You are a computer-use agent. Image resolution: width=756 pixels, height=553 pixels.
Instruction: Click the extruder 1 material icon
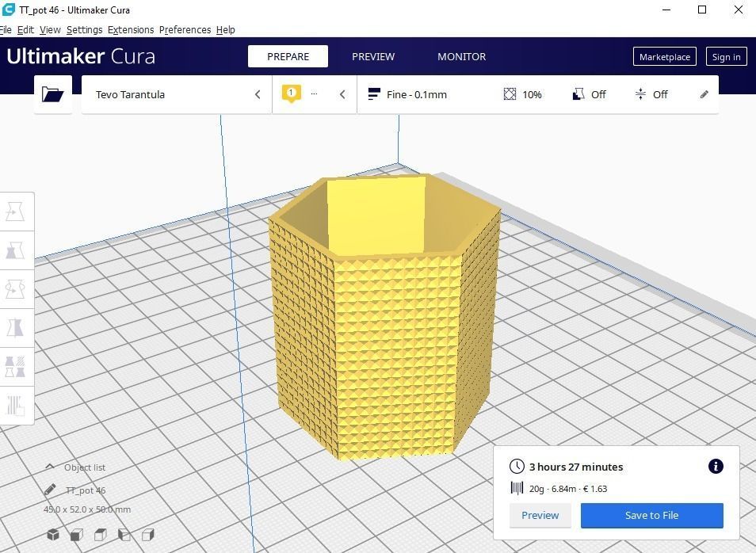291,93
